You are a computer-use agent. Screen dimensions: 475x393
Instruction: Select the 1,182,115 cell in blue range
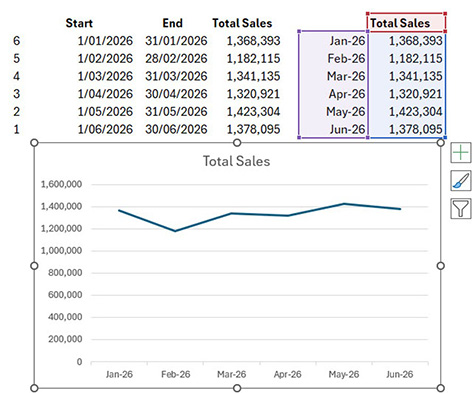(x=407, y=58)
